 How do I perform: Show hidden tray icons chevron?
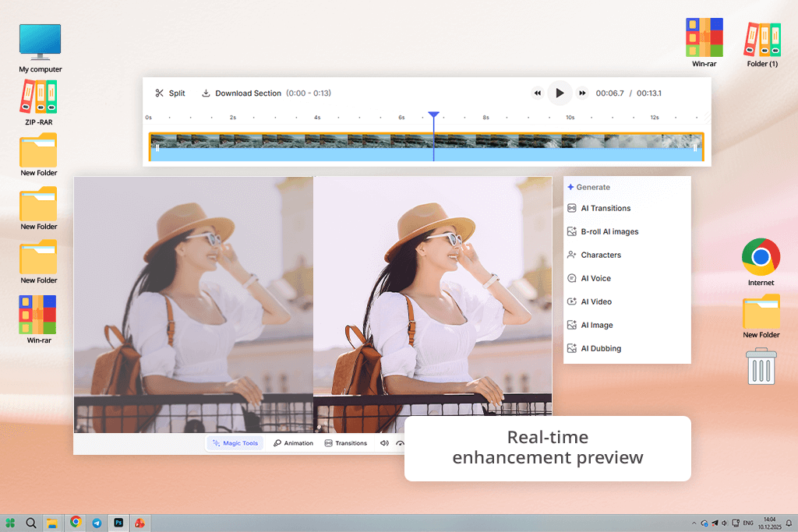tap(694, 523)
